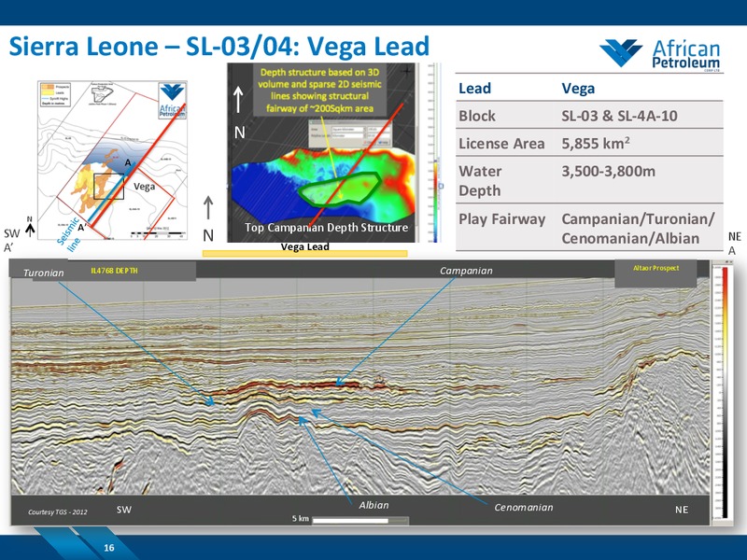Click the "Block" table cell
The height and width of the screenshot is (560, 747).
477,116
